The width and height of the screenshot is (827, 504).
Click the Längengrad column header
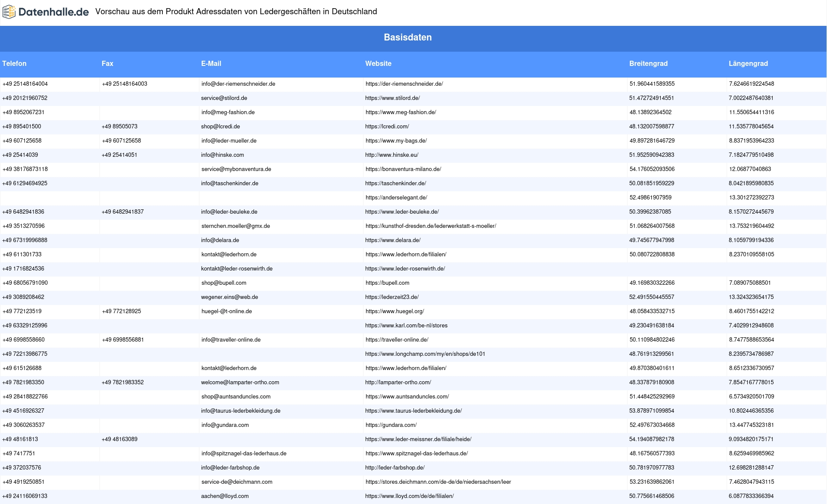pos(748,64)
